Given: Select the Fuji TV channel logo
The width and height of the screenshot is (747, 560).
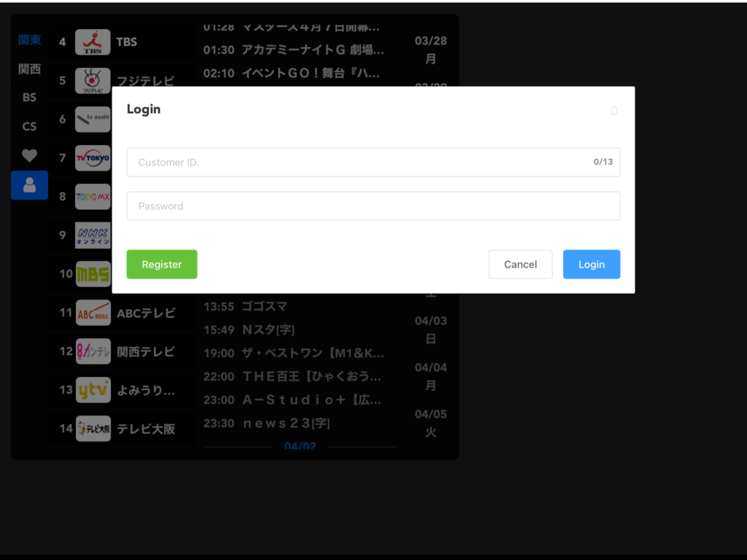Looking at the screenshot, I should click(93, 81).
